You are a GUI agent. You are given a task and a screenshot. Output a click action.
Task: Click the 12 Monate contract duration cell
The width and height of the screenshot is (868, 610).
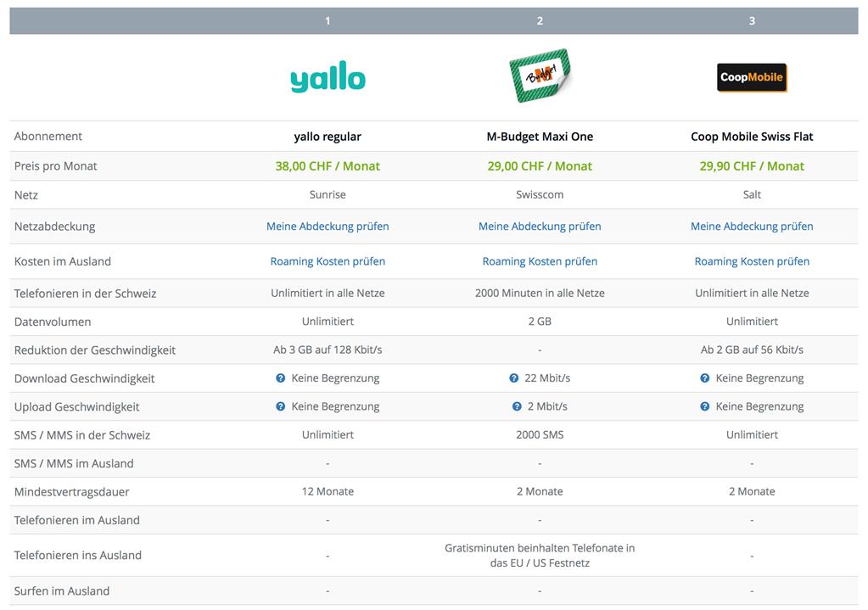tap(328, 491)
